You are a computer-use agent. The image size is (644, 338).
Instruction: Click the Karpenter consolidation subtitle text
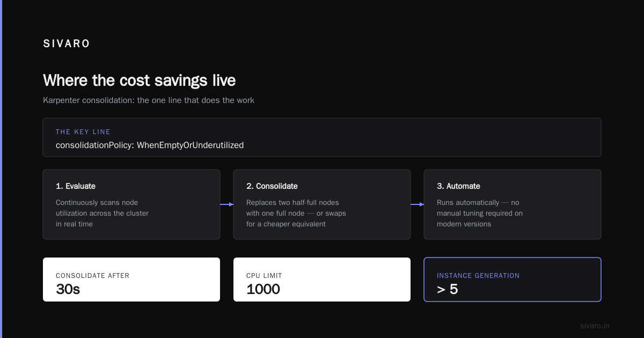[x=149, y=100]
